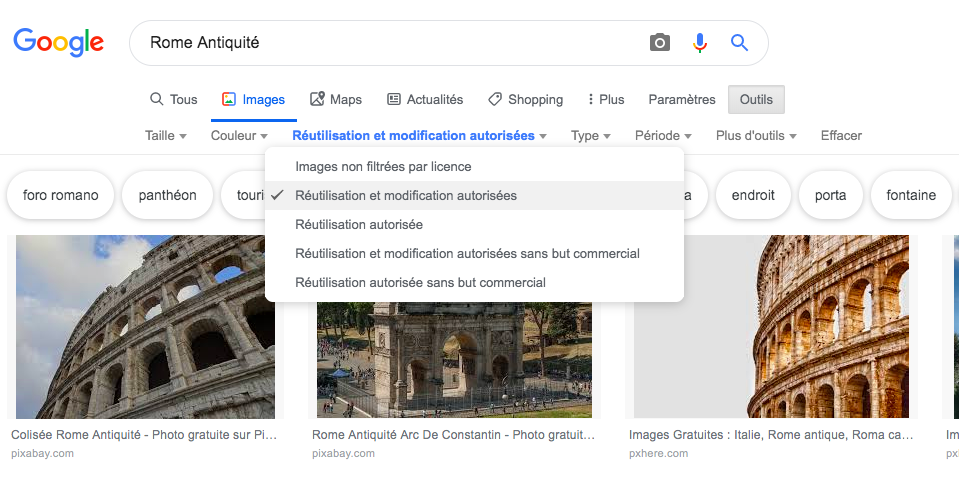Image resolution: width=959 pixels, height=479 pixels.
Task: Click the Paramètres link
Action: click(x=682, y=99)
